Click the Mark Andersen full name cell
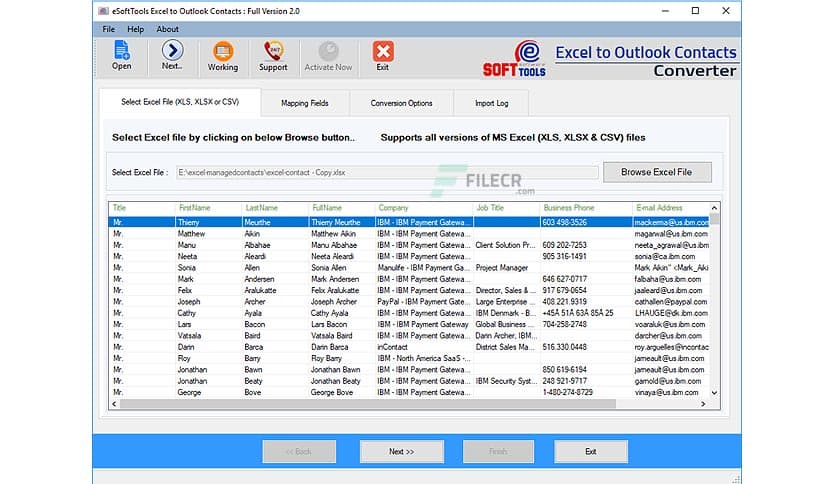This screenshot has height=484, width=836. coord(341,279)
